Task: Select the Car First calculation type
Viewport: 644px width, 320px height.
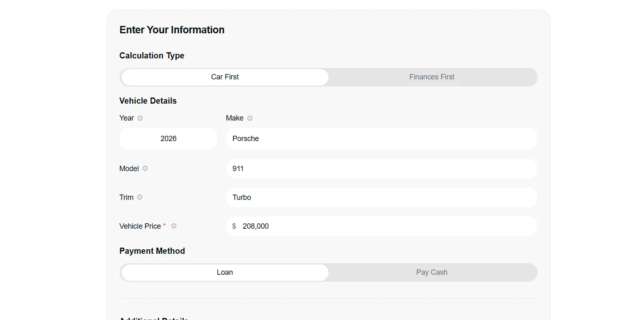Action: 225,77
